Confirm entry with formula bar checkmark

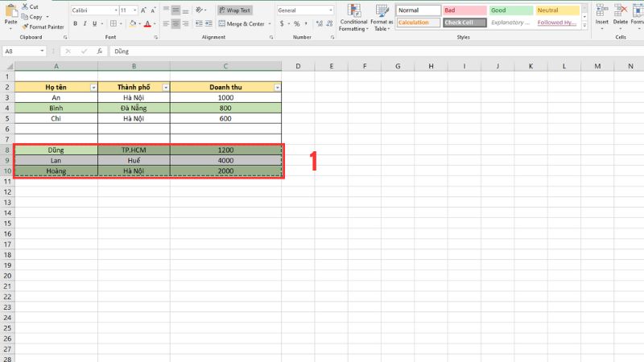click(85, 51)
